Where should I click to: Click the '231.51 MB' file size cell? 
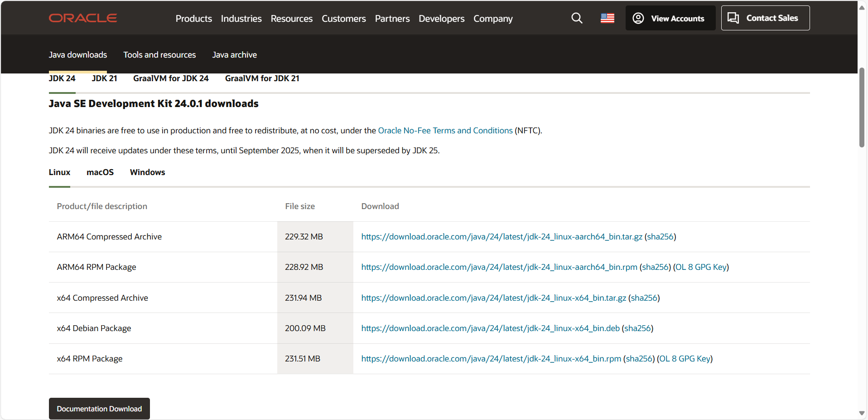(x=315, y=359)
